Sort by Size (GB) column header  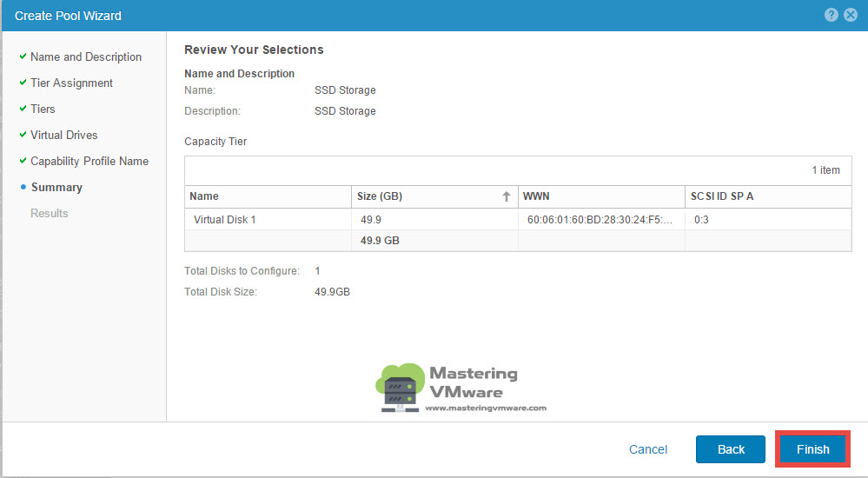(x=434, y=196)
